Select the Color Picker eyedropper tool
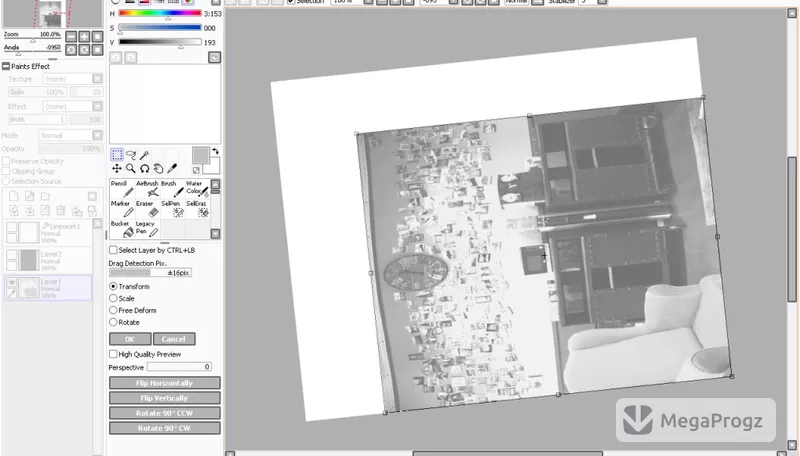800x456 pixels. click(172, 168)
